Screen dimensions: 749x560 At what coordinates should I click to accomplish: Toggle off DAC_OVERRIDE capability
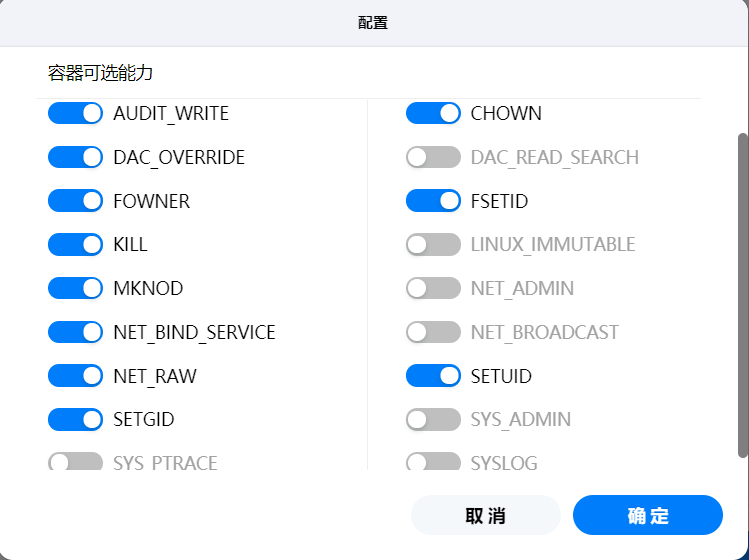point(75,157)
